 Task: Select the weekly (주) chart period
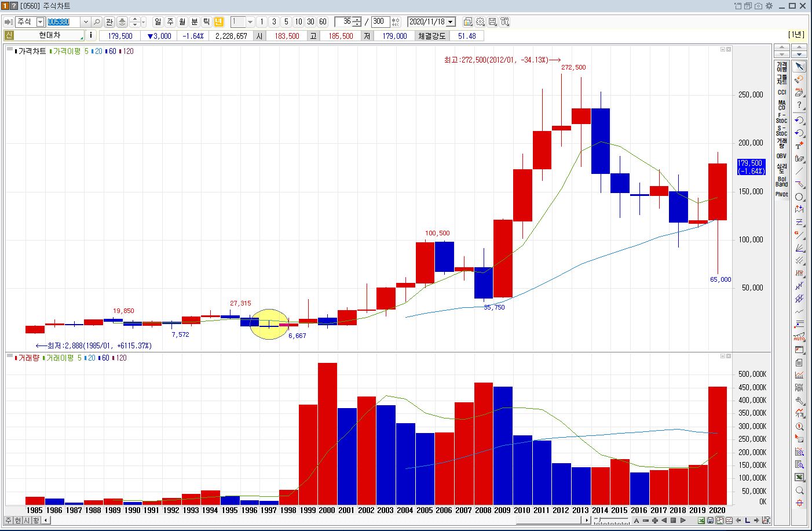pyautogui.click(x=170, y=22)
